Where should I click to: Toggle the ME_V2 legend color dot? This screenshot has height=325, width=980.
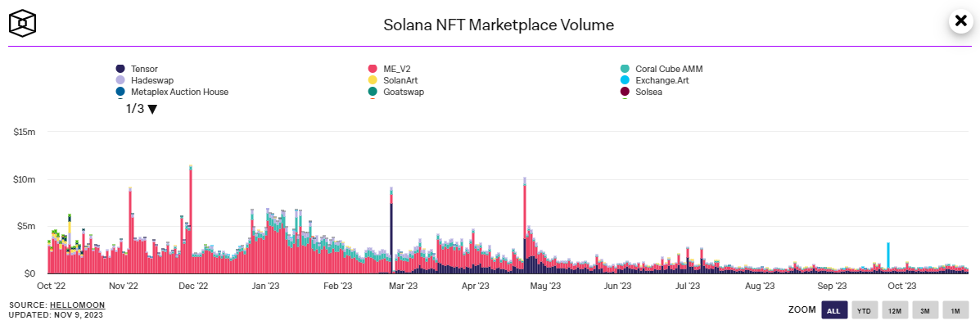[373, 69]
